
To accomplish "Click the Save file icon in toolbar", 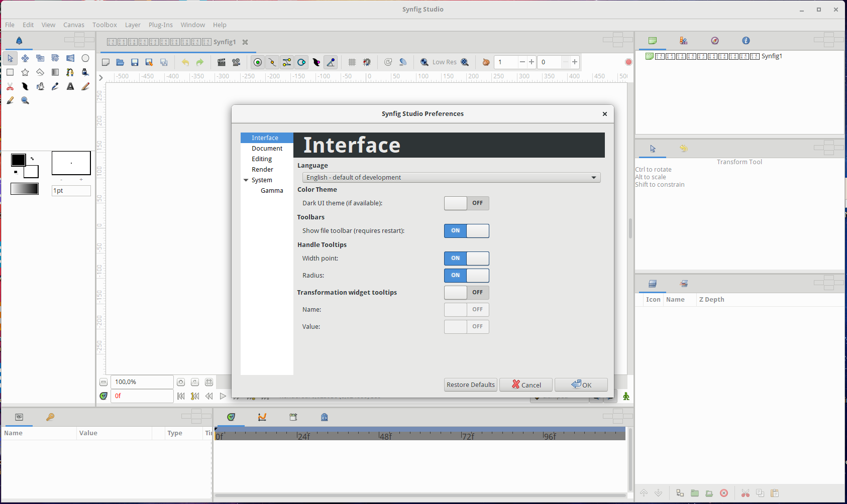I will coord(135,62).
